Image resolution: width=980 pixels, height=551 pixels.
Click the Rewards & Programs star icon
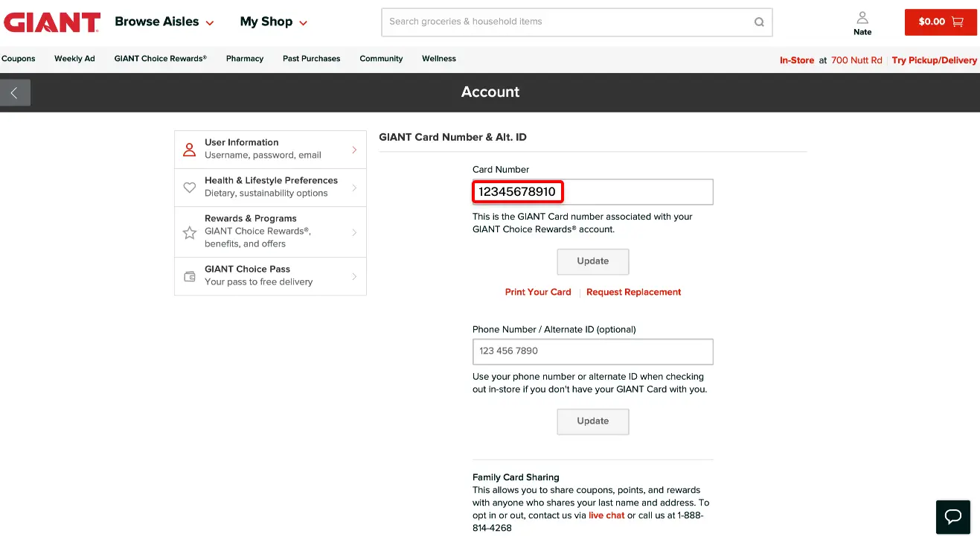(x=190, y=232)
